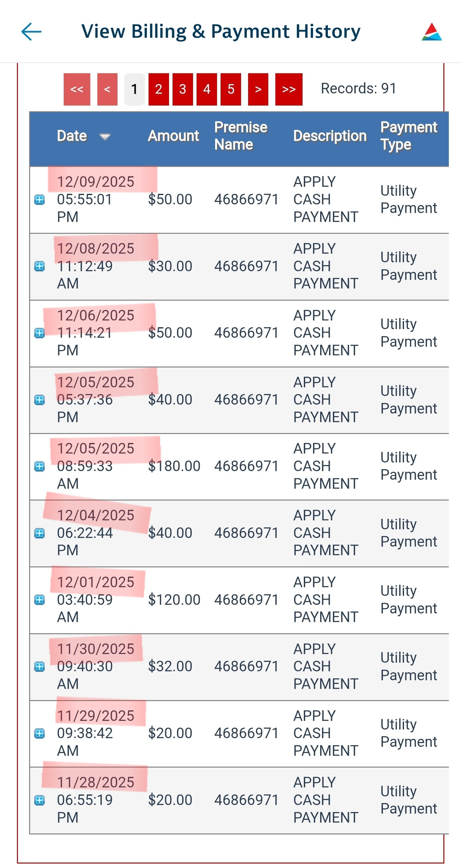Sort by the Amount column header

pyautogui.click(x=173, y=136)
